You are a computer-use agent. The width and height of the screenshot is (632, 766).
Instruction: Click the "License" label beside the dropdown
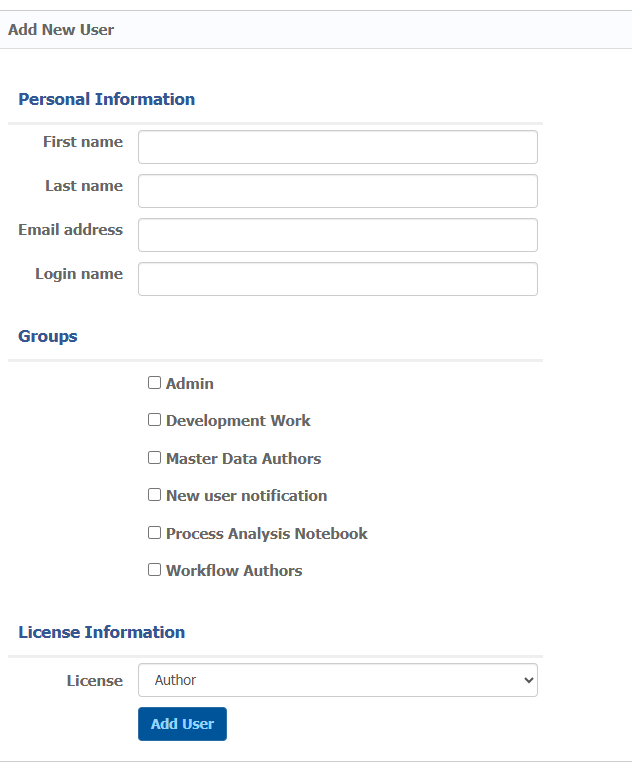coord(95,681)
